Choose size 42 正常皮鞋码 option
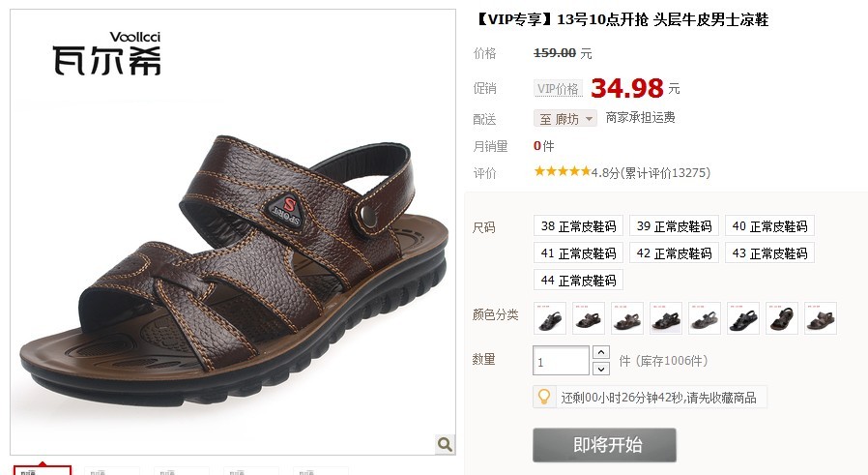Viewport: 868px width, 475px height. (675, 253)
